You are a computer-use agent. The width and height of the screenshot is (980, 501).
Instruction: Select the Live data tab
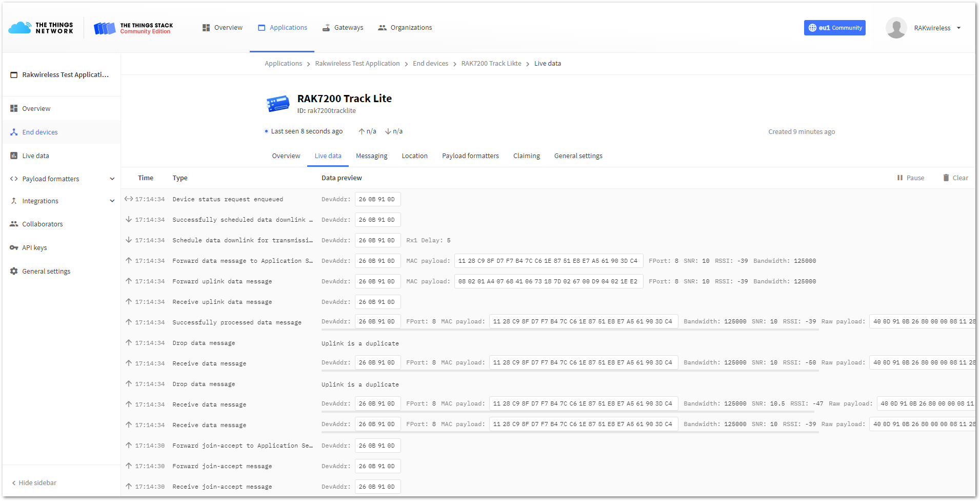328,156
